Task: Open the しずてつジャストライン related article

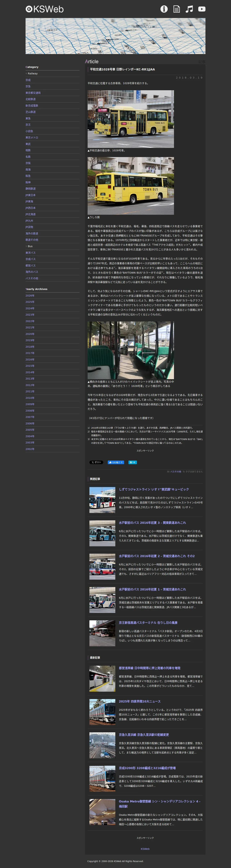Action: (x=154, y=489)
